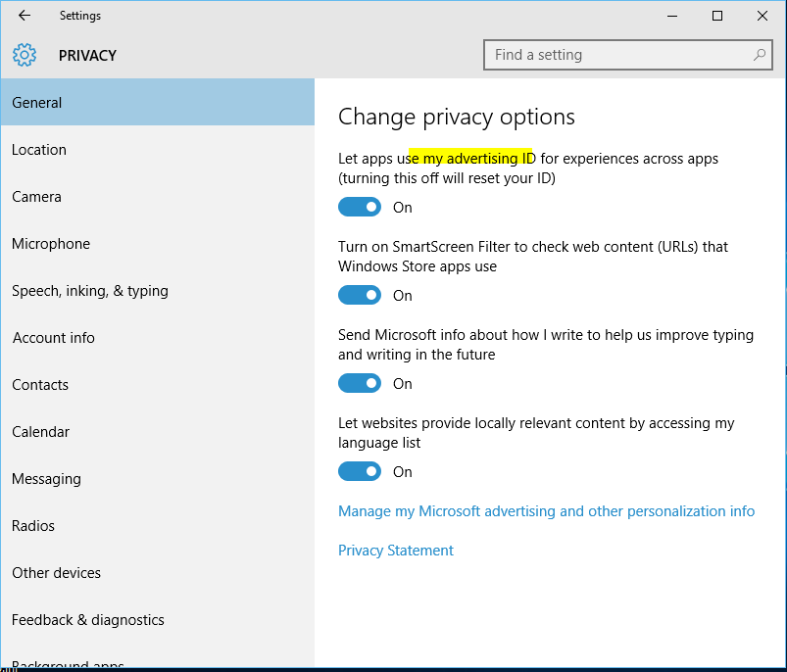This screenshot has width=787, height=672.
Task: Select Account info in the sidebar
Action: [54, 338]
